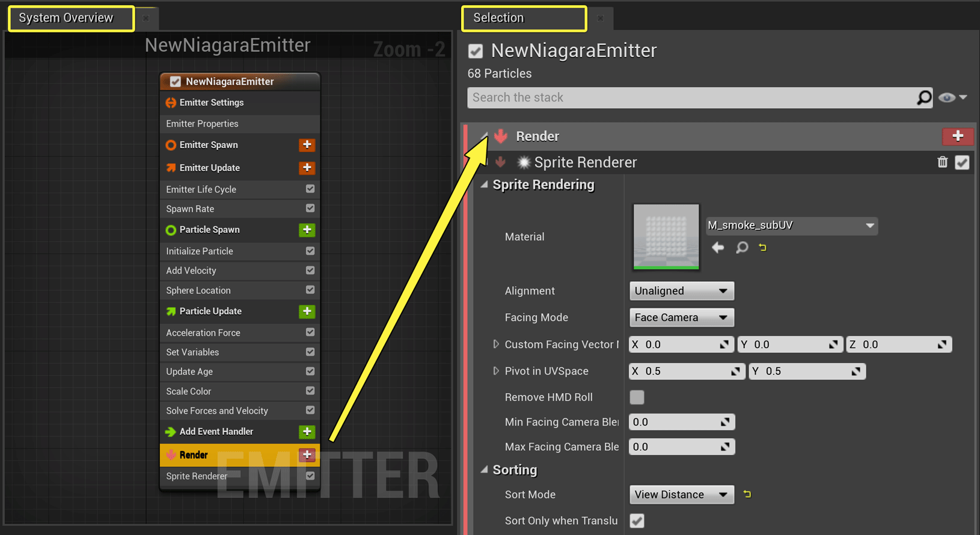Open the Alignment dropdown
Viewport: 980px width, 535px height.
681,291
